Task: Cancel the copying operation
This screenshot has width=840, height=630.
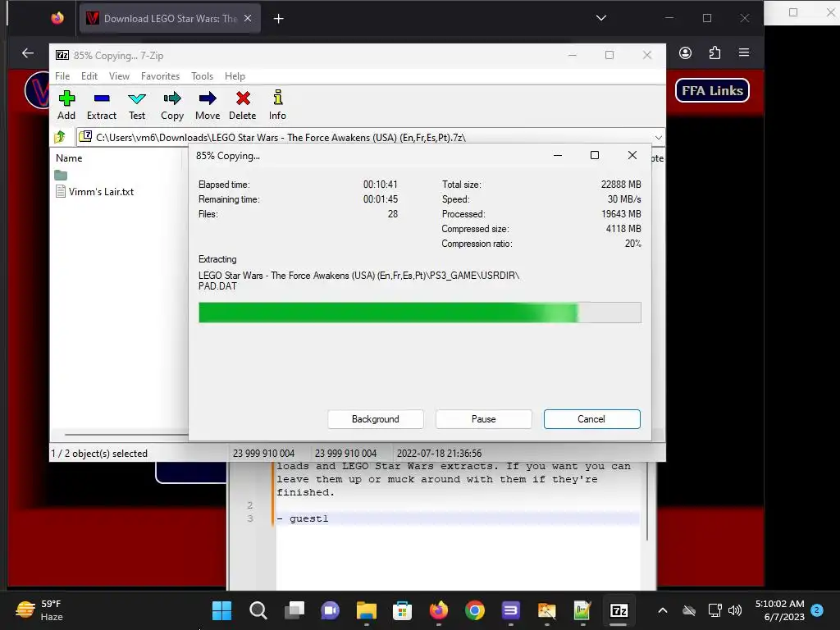Action: point(592,419)
